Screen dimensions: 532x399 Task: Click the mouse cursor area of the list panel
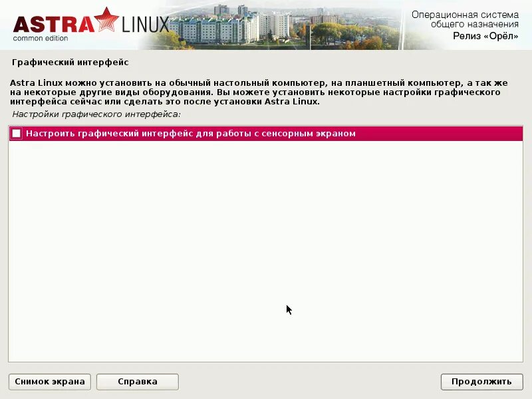[287, 309]
